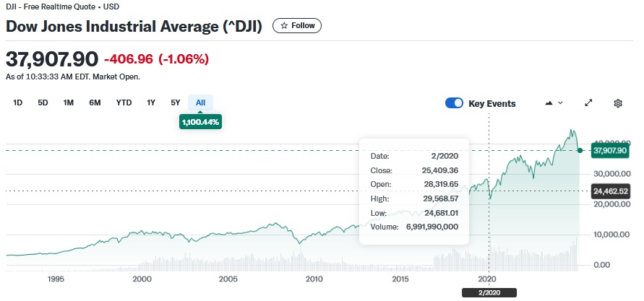Click the 1,100.44% performance badge

(200, 122)
